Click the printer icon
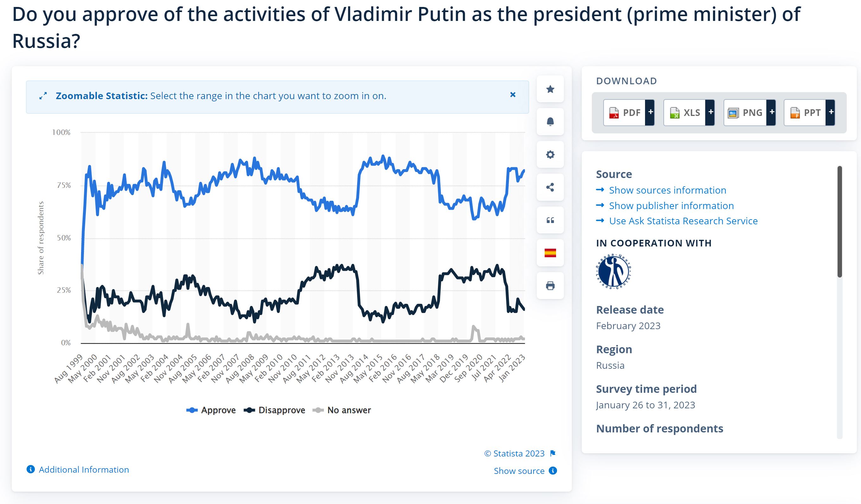The image size is (861, 504). 550,286
